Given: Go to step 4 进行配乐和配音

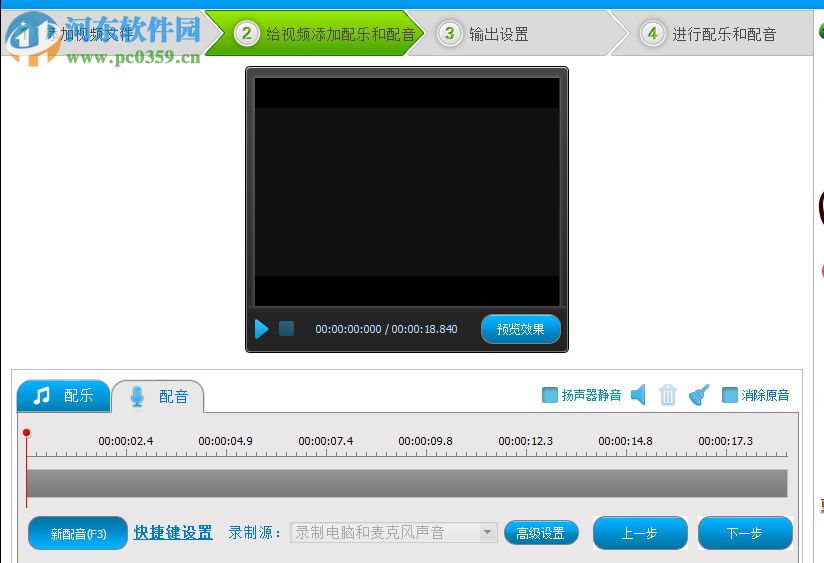Looking at the screenshot, I should click(712, 34).
